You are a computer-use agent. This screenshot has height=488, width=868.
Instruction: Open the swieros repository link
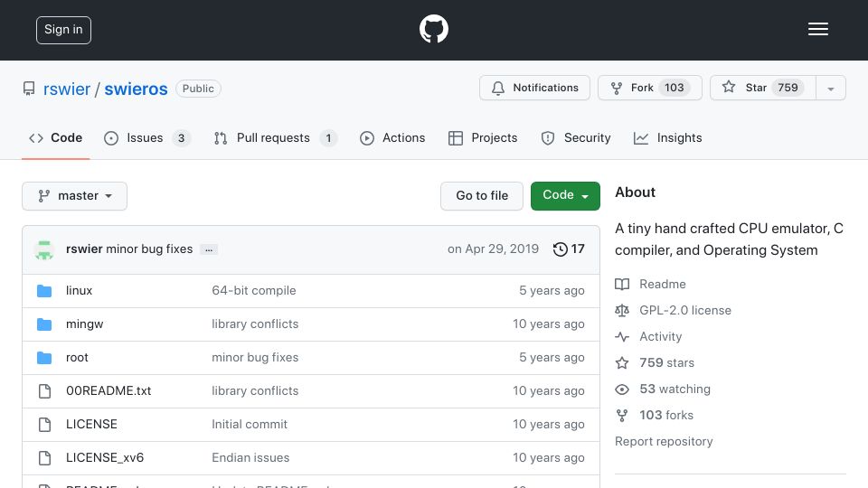(136, 89)
